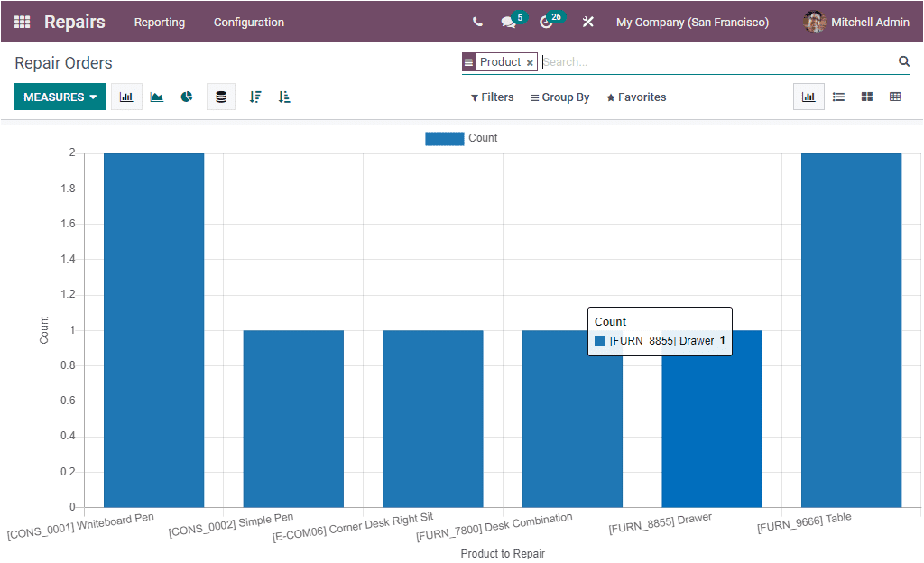
Task: Switch to kanban view
Action: [x=864, y=97]
